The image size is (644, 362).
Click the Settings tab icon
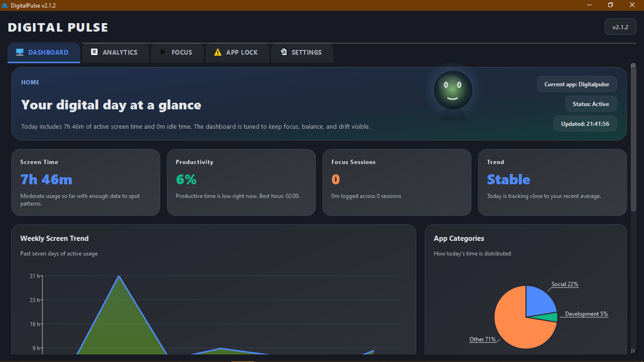[283, 52]
